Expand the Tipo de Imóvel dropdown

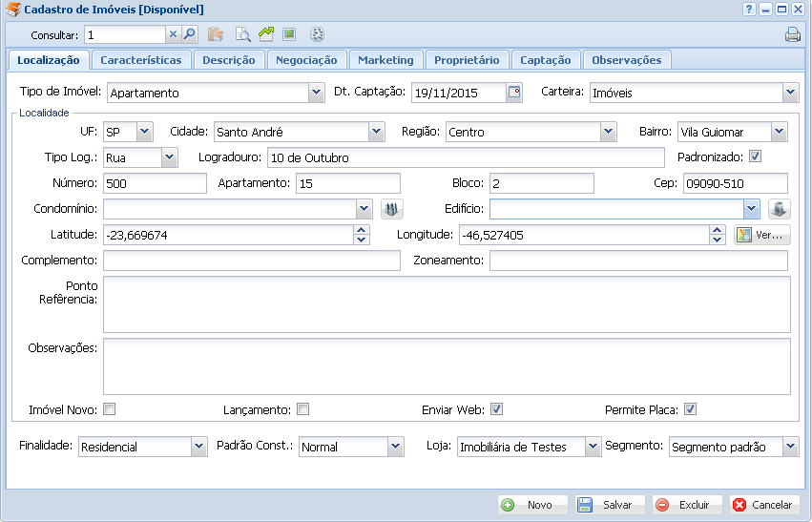316,93
